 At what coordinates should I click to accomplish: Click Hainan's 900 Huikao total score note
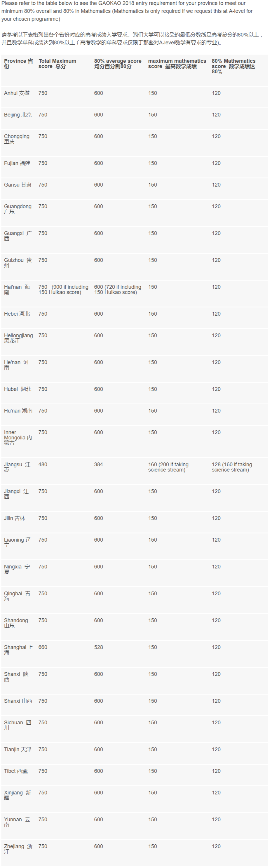point(63,290)
